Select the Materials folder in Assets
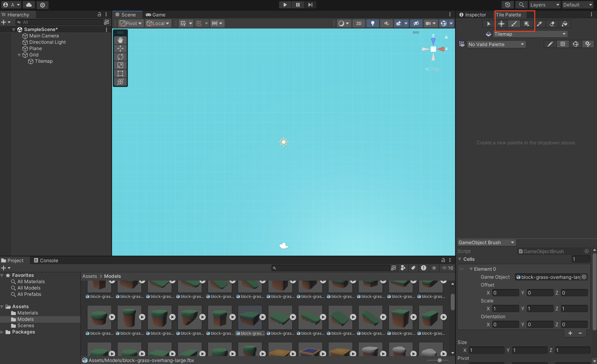This screenshot has height=364, width=597. tap(27, 313)
